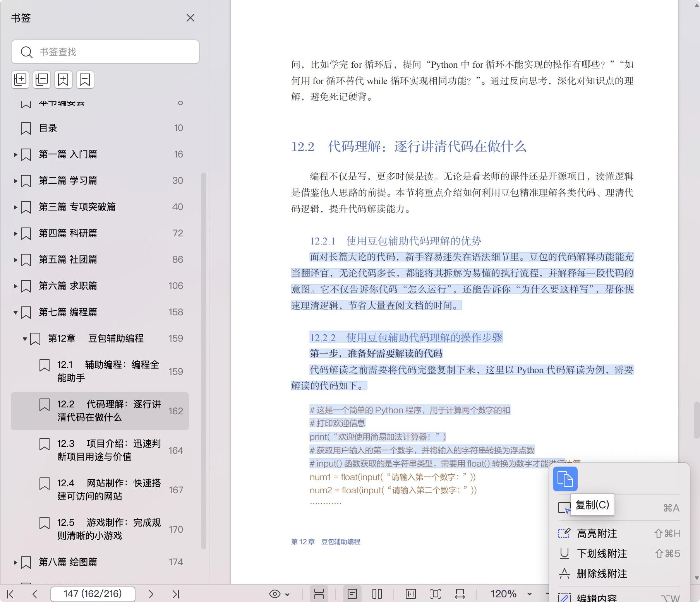Image resolution: width=700 pixels, height=602 pixels.
Task: Expand the 第二篇 学习篇 bookmark
Action: 15,181
